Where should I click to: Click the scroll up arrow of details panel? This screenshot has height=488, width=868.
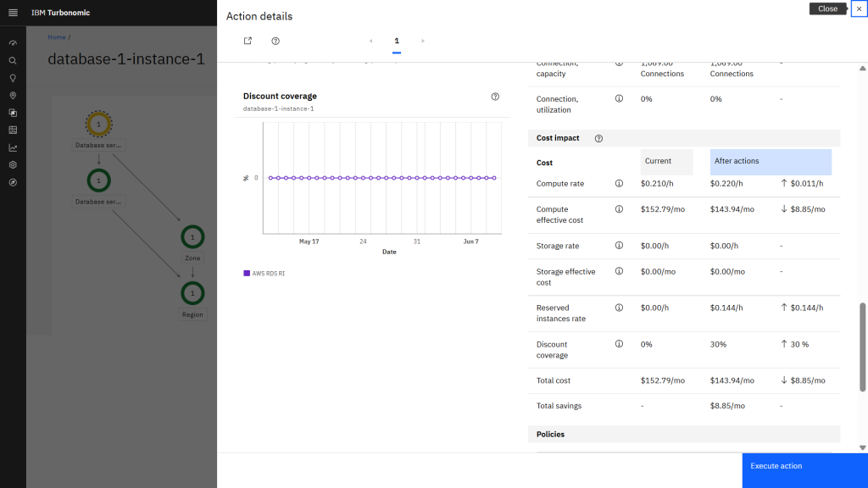tap(862, 68)
